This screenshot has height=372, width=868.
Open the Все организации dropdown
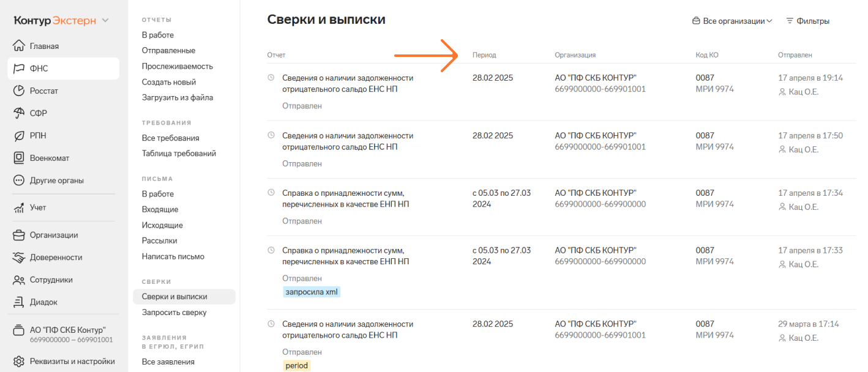coord(732,21)
